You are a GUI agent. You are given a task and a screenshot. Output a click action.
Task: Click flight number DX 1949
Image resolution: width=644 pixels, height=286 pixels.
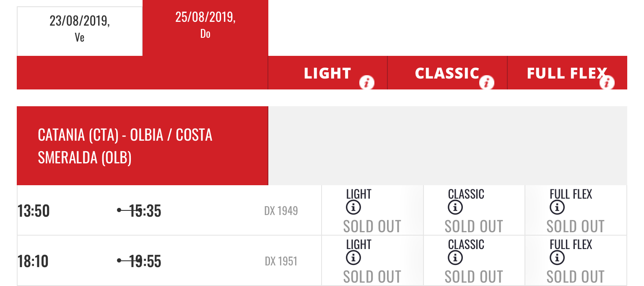(x=281, y=211)
